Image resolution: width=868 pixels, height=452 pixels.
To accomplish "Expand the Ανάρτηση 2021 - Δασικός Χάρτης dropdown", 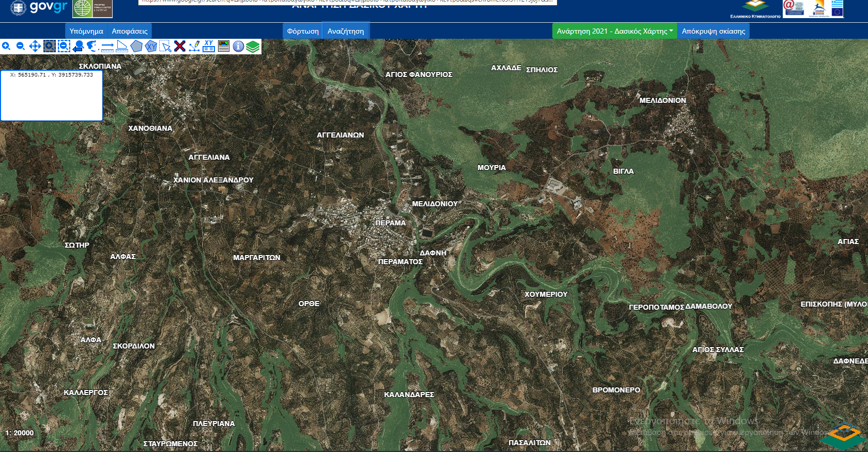I will pyautogui.click(x=614, y=31).
